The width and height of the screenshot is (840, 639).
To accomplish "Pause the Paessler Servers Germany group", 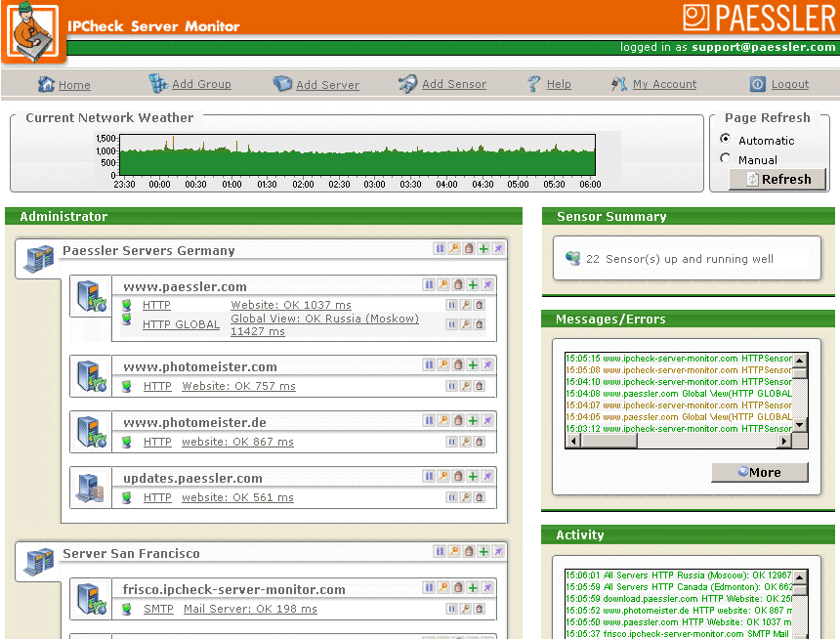I will click(x=440, y=248).
